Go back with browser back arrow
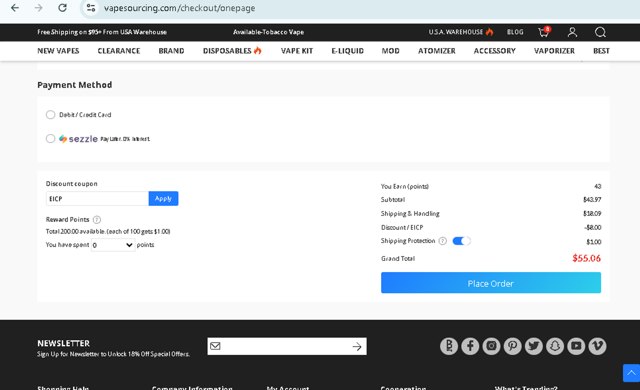This screenshot has height=390, width=640. pos(15,8)
